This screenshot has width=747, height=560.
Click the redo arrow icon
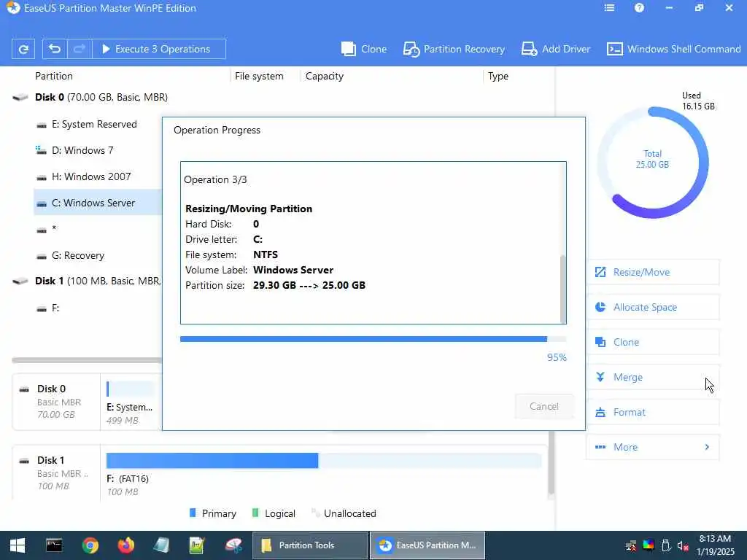pos(79,49)
